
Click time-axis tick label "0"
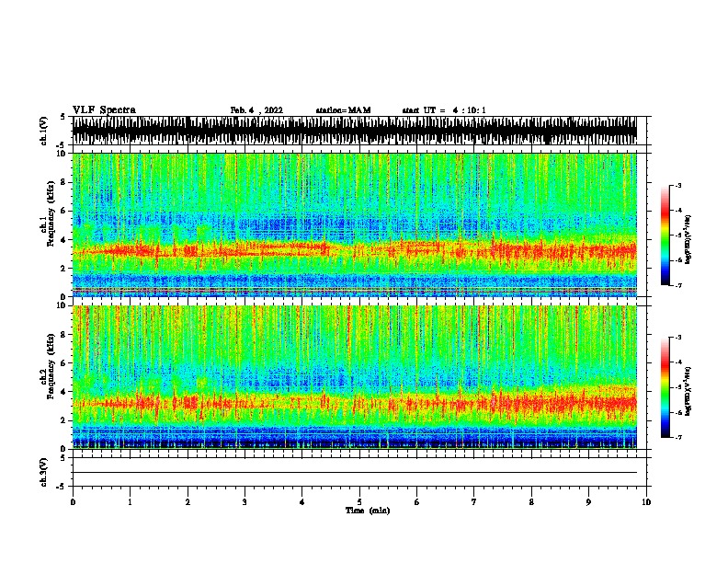coord(73,502)
